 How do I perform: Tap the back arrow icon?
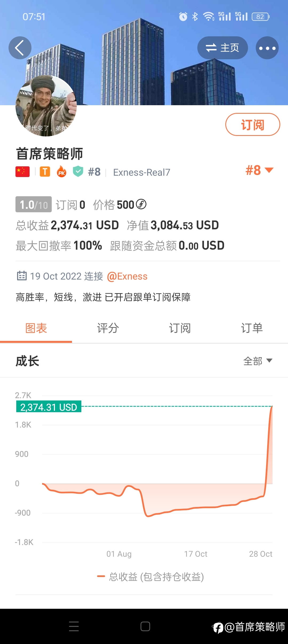(20, 48)
